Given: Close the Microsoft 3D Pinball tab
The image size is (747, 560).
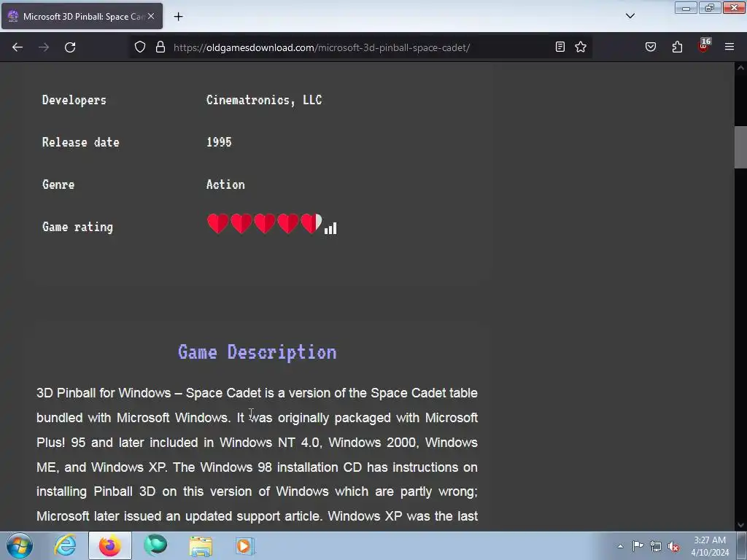Looking at the screenshot, I should click(x=151, y=16).
